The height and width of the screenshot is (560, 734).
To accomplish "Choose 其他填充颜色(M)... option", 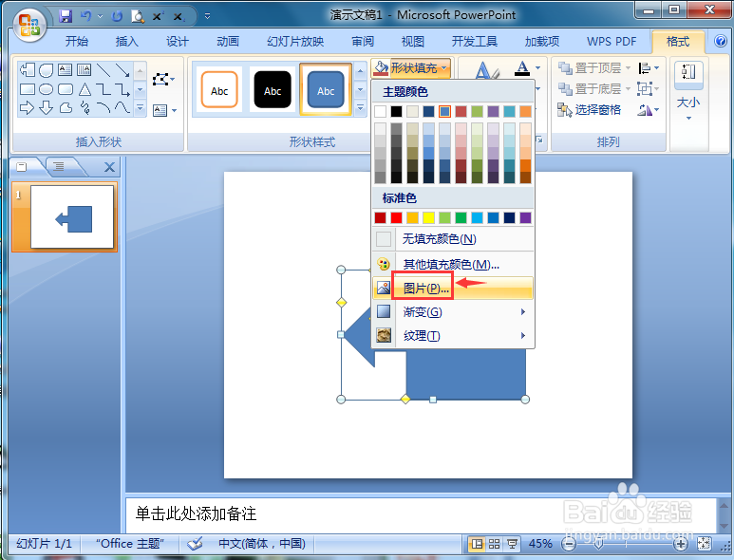I will point(453,264).
